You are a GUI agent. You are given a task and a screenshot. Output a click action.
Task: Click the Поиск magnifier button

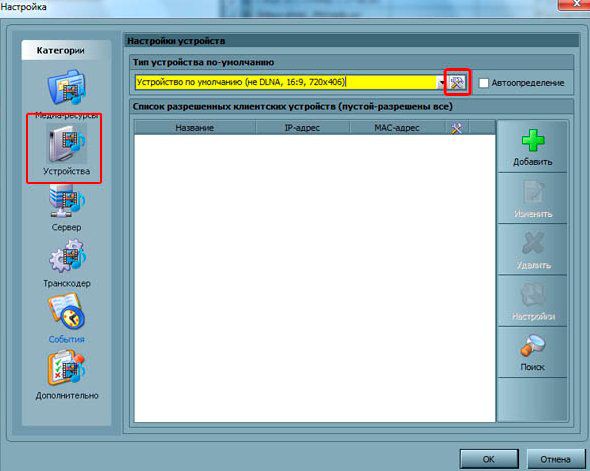tap(532, 352)
